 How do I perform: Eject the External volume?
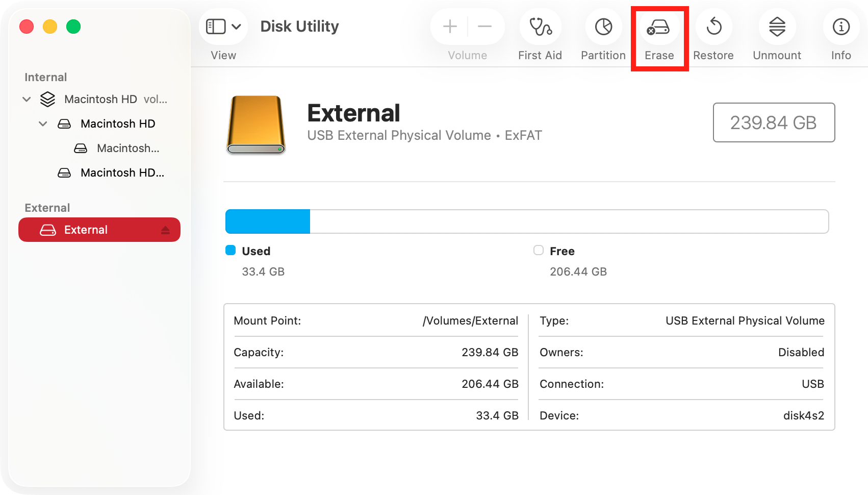(x=166, y=230)
